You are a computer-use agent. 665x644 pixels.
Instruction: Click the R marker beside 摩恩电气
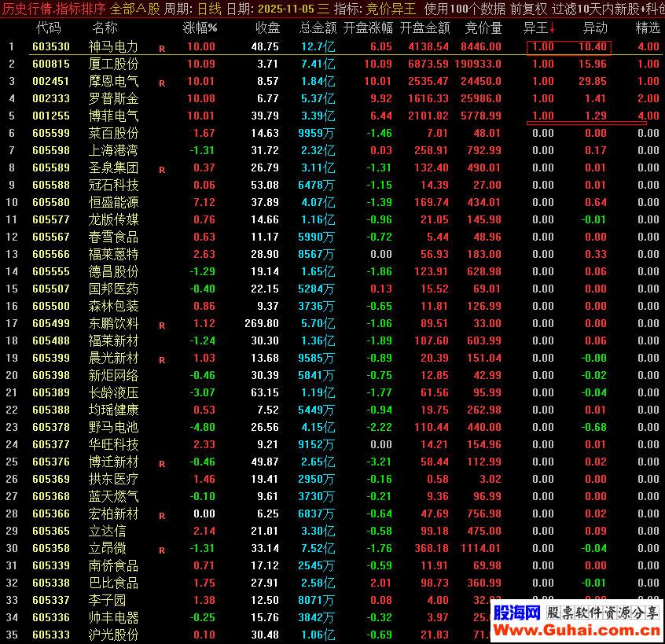point(162,83)
